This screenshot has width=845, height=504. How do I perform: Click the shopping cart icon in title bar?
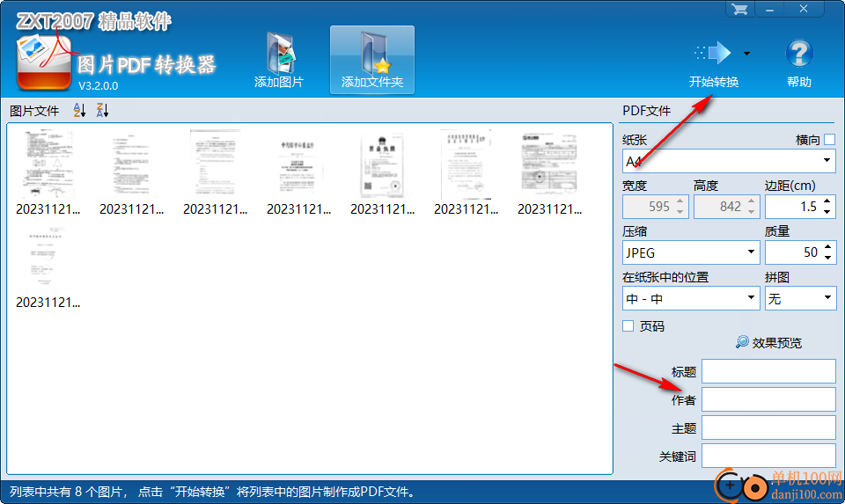(740, 9)
